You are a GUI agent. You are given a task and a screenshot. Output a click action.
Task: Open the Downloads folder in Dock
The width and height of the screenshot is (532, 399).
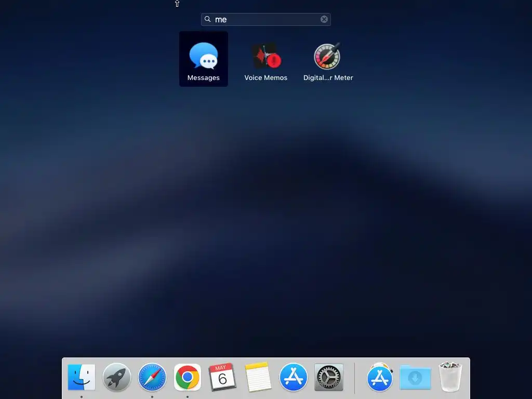point(415,377)
